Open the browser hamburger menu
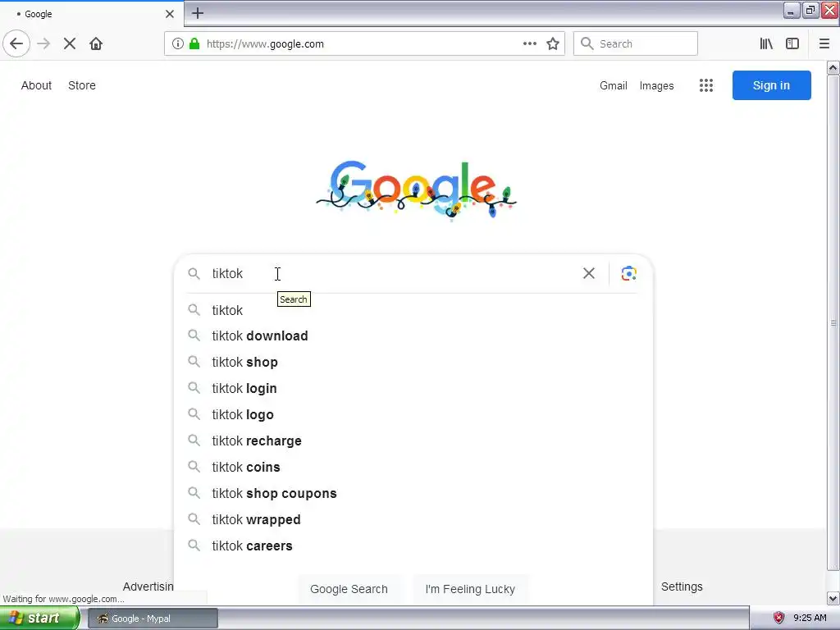This screenshot has height=630, width=840. 824,44
